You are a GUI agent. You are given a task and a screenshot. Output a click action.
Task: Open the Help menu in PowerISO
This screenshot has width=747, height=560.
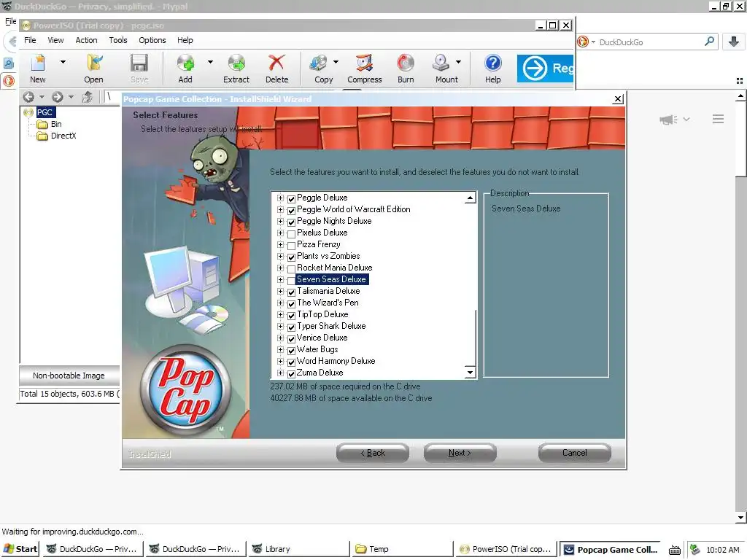185,40
